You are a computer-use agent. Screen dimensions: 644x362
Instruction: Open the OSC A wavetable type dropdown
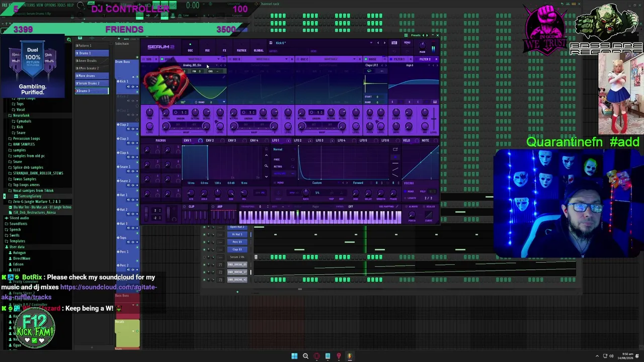(x=218, y=59)
